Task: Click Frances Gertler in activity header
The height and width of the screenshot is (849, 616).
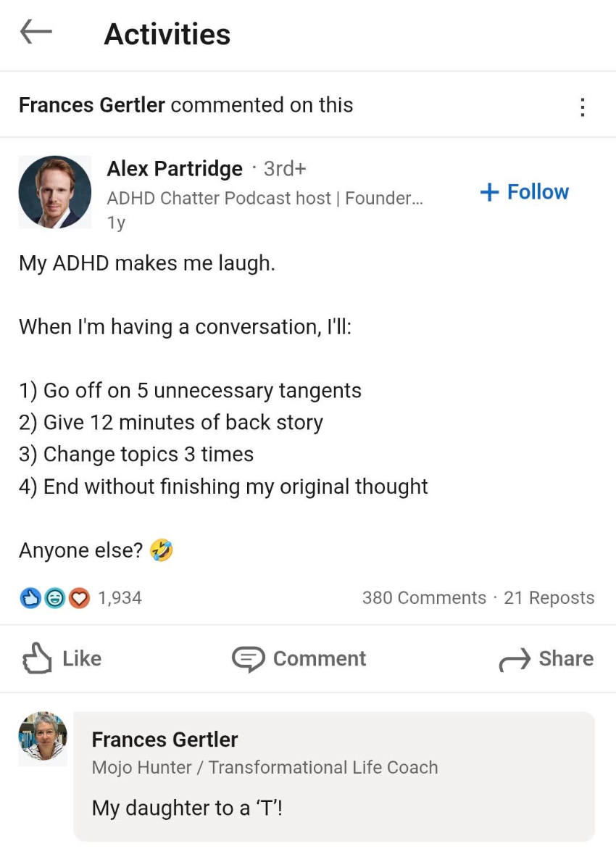Action: (92, 105)
